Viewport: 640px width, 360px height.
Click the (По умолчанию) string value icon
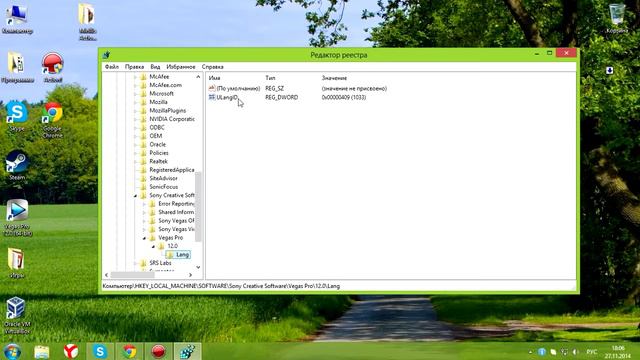(x=211, y=88)
